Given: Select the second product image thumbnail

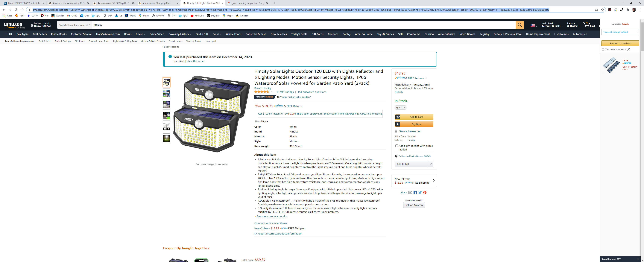Looking at the screenshot, I should click(166, 93).
